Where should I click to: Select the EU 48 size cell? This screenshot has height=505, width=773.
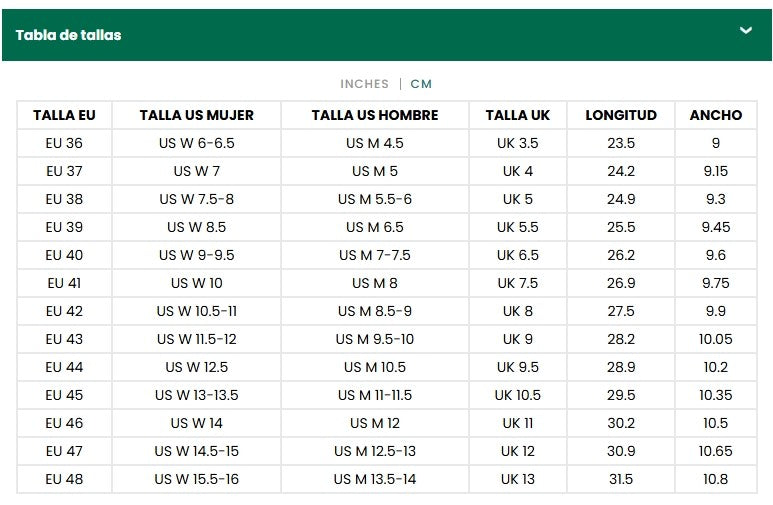[x=64, y=479]
